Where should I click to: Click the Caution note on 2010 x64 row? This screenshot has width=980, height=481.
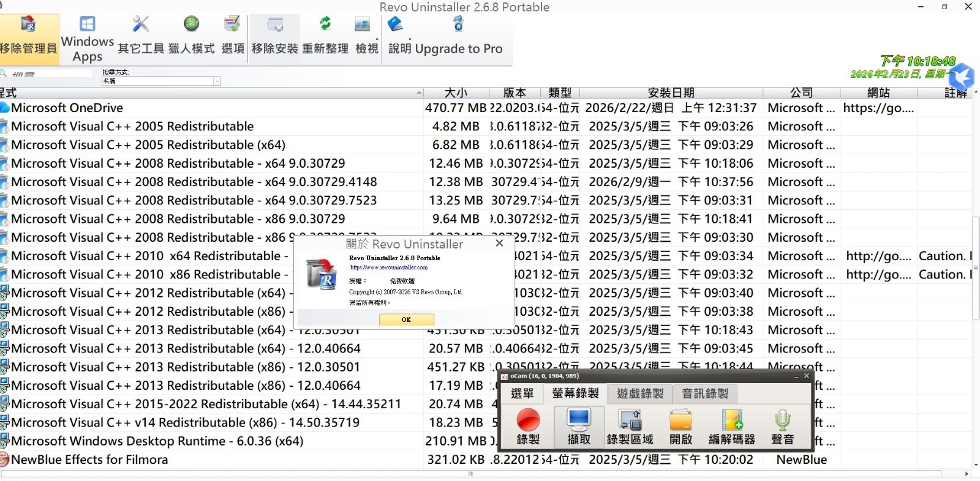(945, 256)
